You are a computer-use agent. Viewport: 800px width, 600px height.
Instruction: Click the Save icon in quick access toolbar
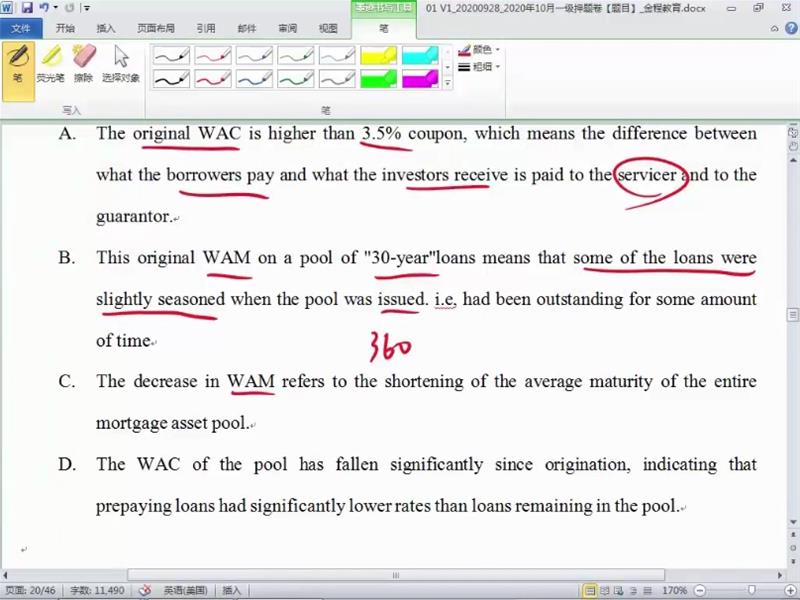point(27,8)
